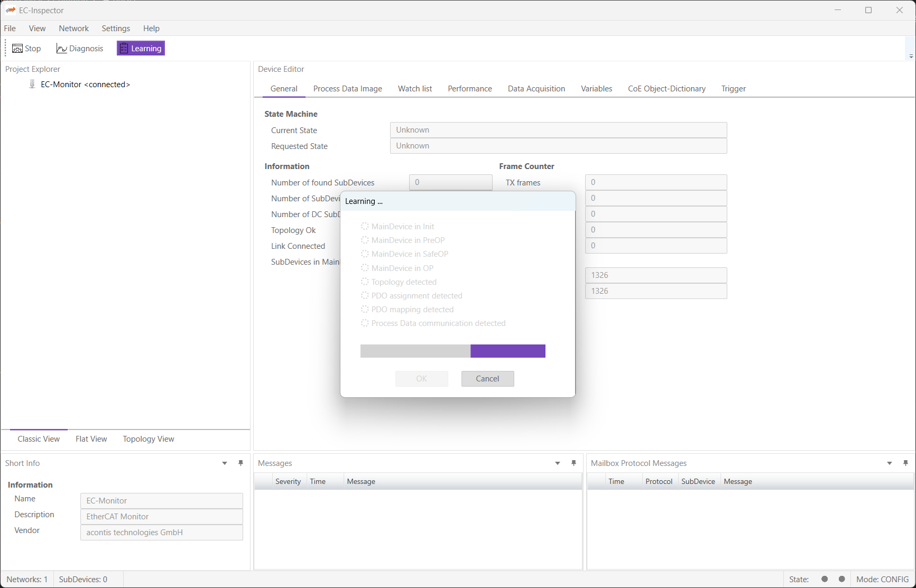Cancel the Learning dialog
The width and height of the screenshot is (916, 588).
click(x=487, y=379)
